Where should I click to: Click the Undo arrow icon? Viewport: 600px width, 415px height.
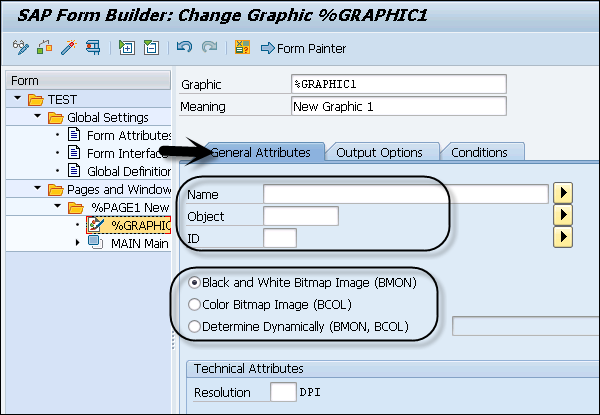point(183,47)
